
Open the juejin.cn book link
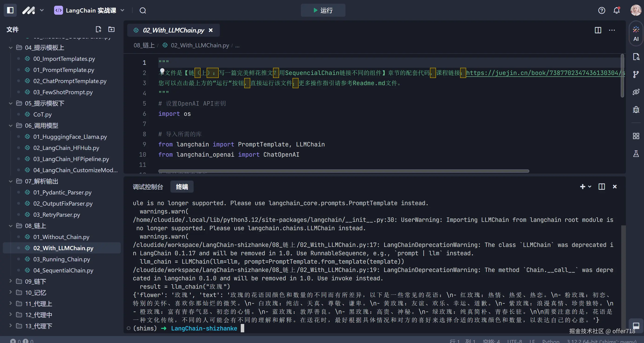pyautogui.click(x=543, y=73)
